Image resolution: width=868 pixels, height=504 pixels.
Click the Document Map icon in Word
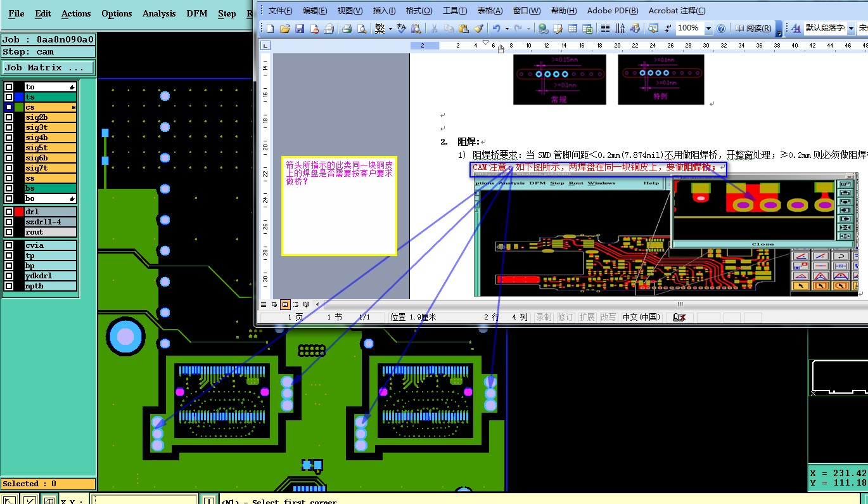pos(653,29)
